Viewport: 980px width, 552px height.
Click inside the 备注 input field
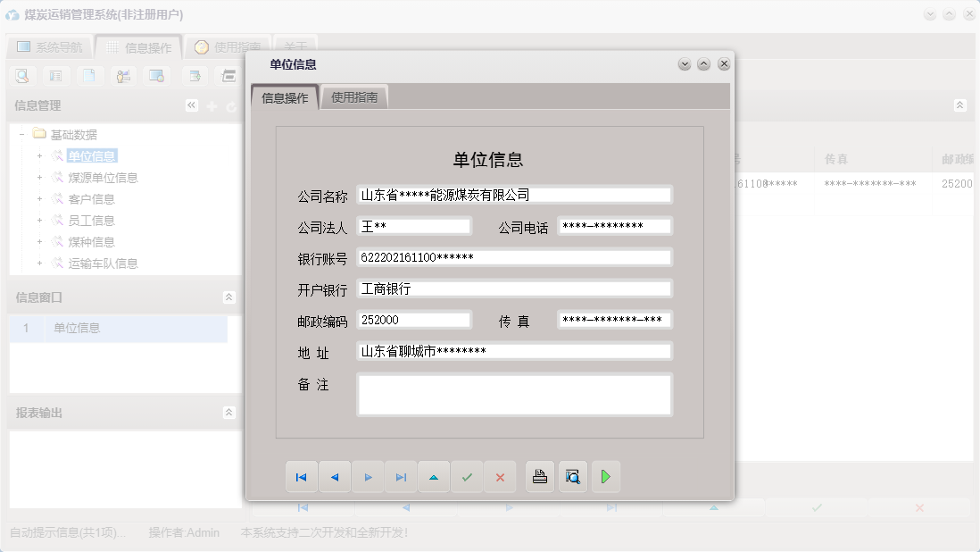[515, 393]
